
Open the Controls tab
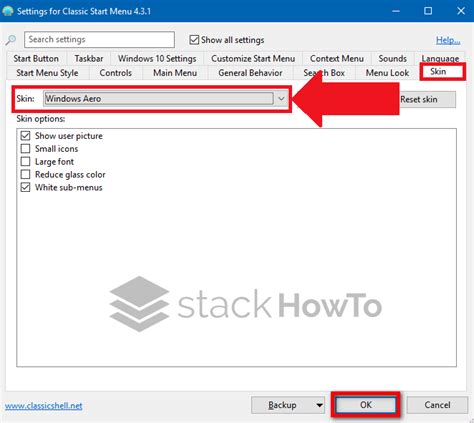tap(116, 73)
